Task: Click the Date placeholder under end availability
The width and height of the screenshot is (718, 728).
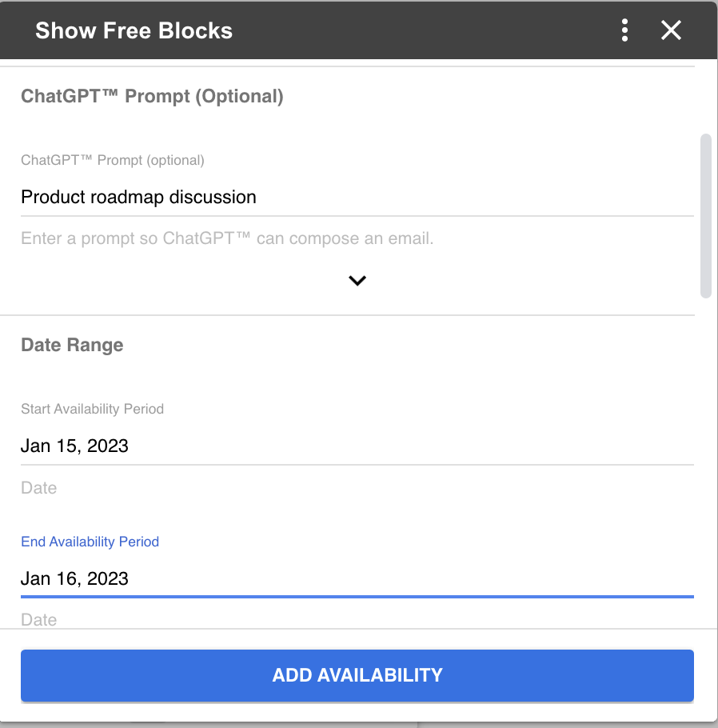Action: point(38,620)
